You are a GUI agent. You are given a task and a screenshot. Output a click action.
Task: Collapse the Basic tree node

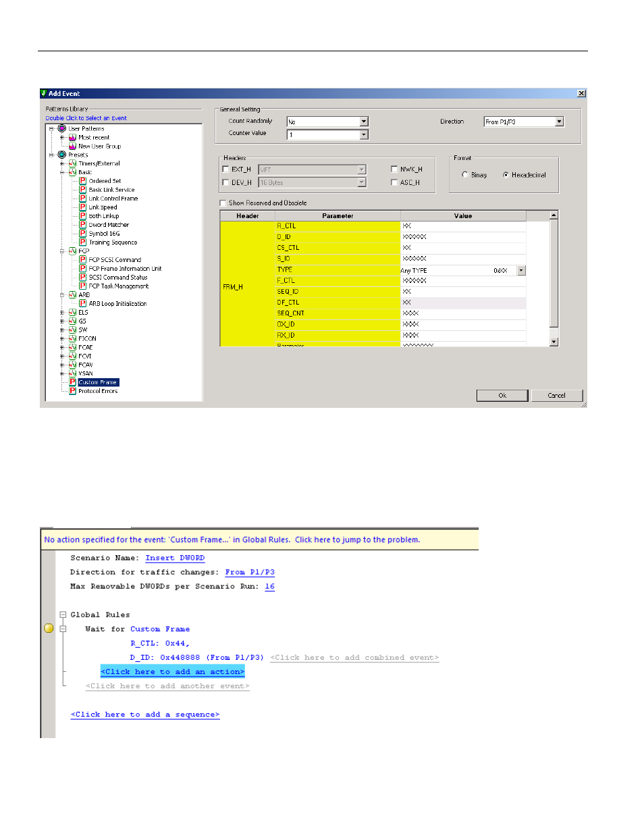click(x=62, y=172)
